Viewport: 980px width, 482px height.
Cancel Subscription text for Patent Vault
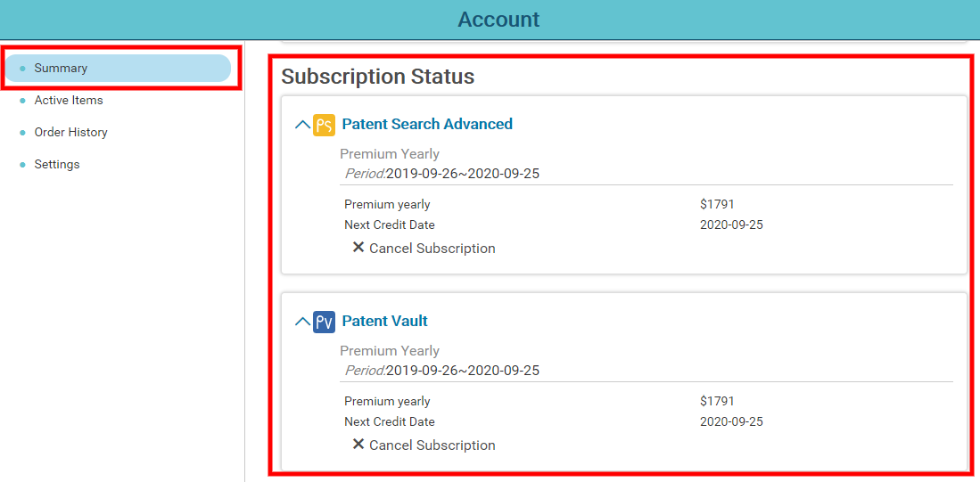tap(432, 445)
